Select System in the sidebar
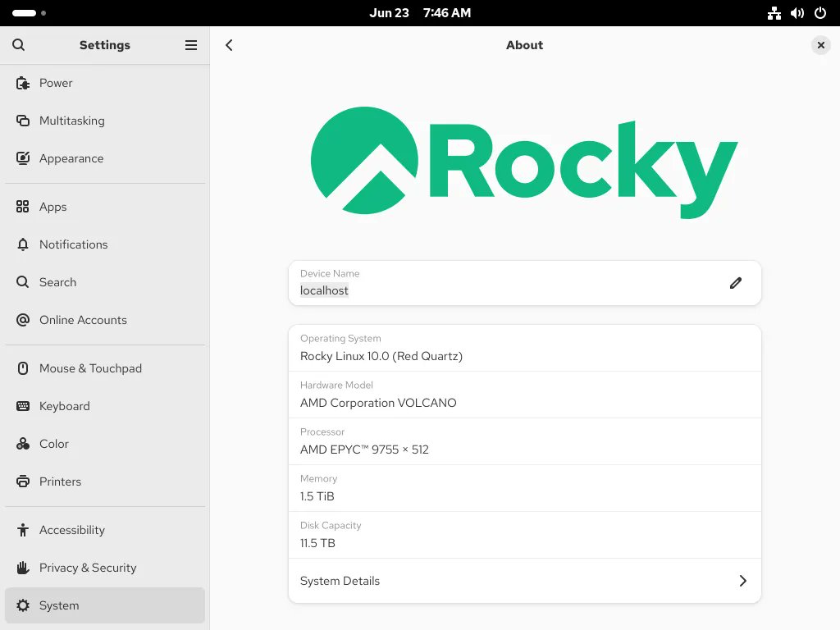This screenshot has width=840, height=630. click(58, 605)
